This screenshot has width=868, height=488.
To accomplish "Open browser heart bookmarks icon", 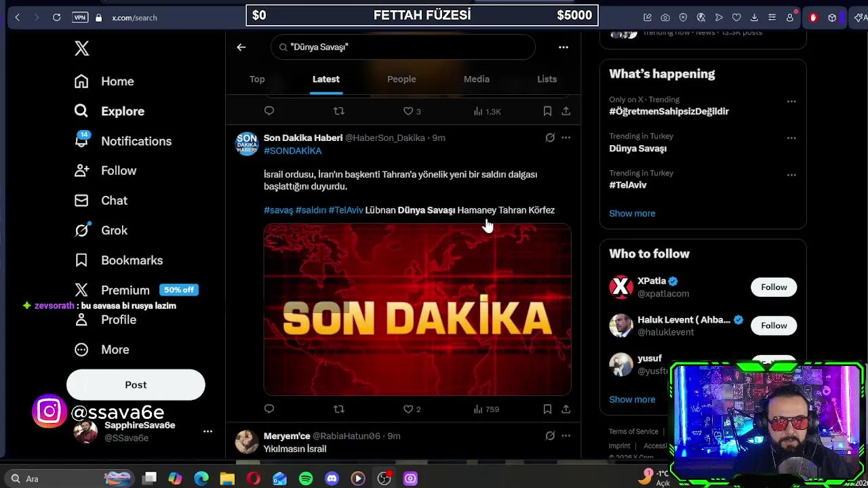I will click(x=736, y=18).
